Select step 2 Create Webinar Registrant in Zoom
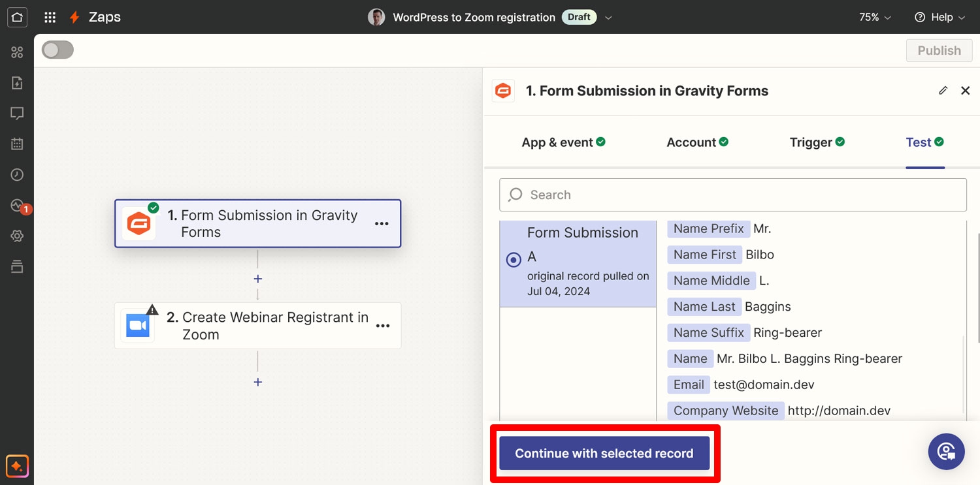 pos(257,326)
